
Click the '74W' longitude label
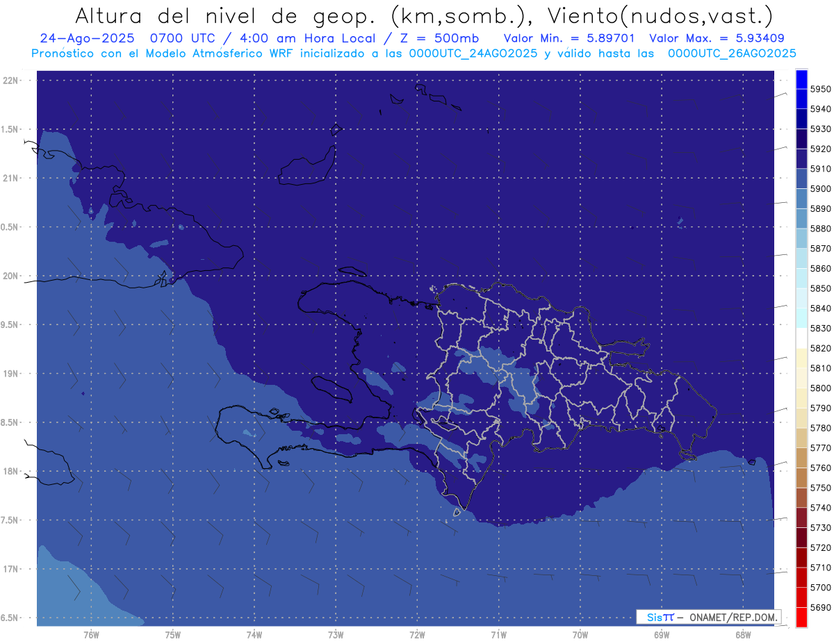pos(254,635)
